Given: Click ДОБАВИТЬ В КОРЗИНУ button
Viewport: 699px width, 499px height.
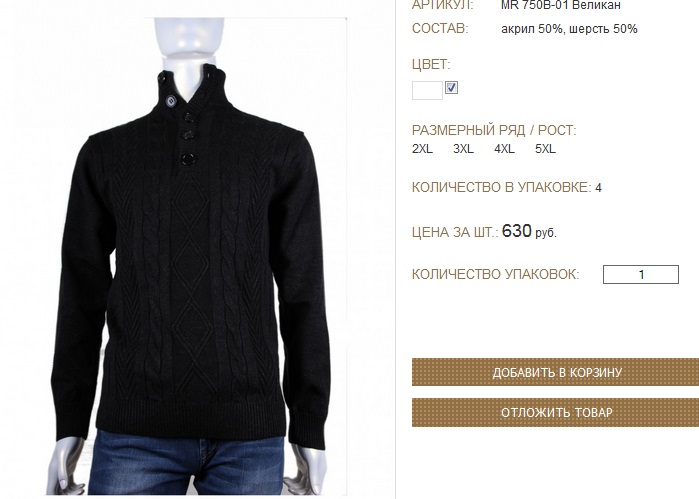Looking at the screenshot, I should click(555, 372).
